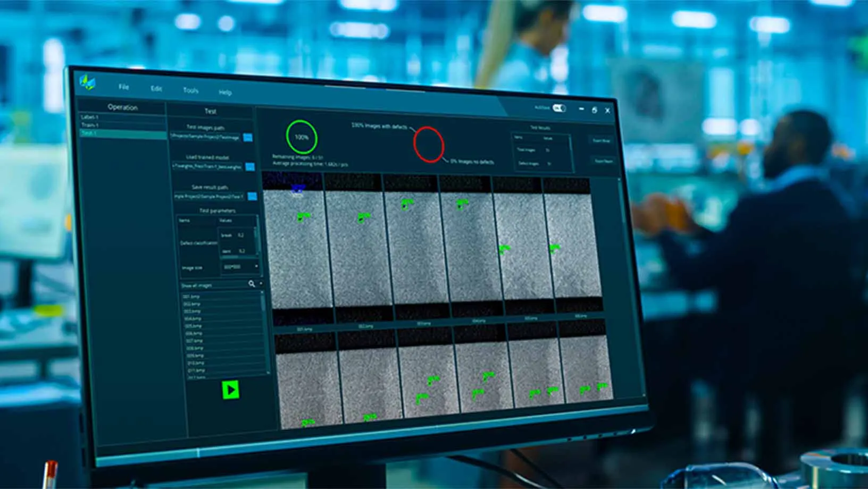Screen dimensions: 868x489
Task: Click the upper export button beside test results
Action: [x=602, y=141]
